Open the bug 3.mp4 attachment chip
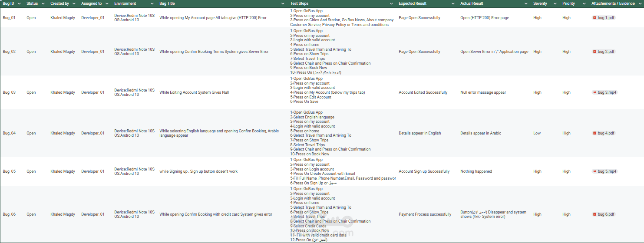Screen dimensions: 644x243 click(x=604, y=92)
